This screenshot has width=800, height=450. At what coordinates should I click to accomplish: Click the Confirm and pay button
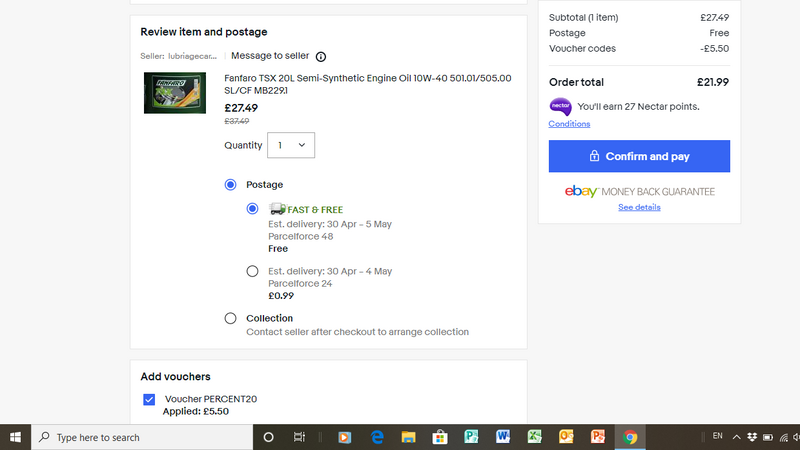coord(639,156)
